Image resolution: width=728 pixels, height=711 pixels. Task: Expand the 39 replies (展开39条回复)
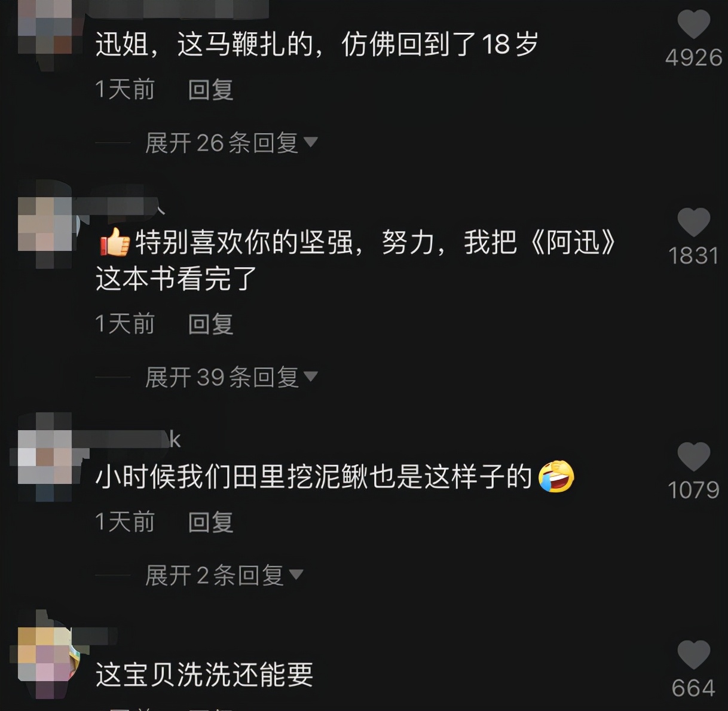[x=231, y=377]
